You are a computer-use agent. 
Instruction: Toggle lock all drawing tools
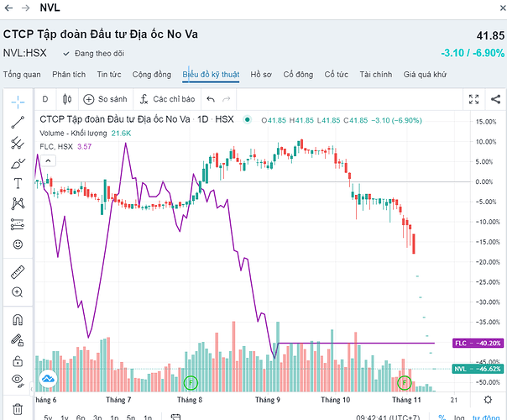[x=18, y=360]
